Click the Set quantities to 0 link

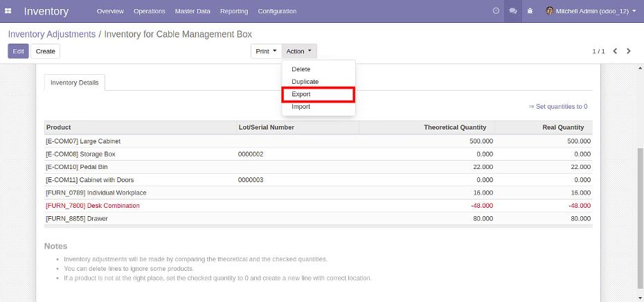(x=558, y=107)
